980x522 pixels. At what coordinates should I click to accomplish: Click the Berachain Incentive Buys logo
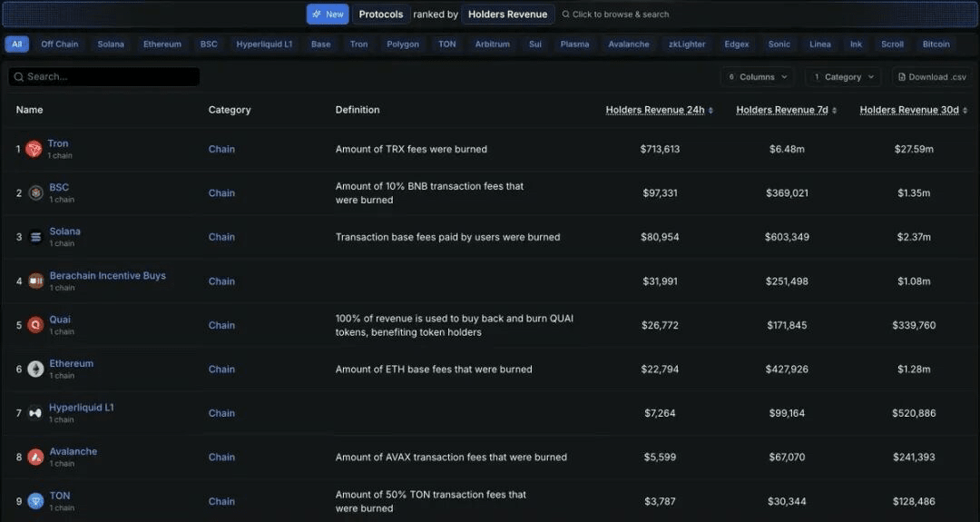(35, 281)
